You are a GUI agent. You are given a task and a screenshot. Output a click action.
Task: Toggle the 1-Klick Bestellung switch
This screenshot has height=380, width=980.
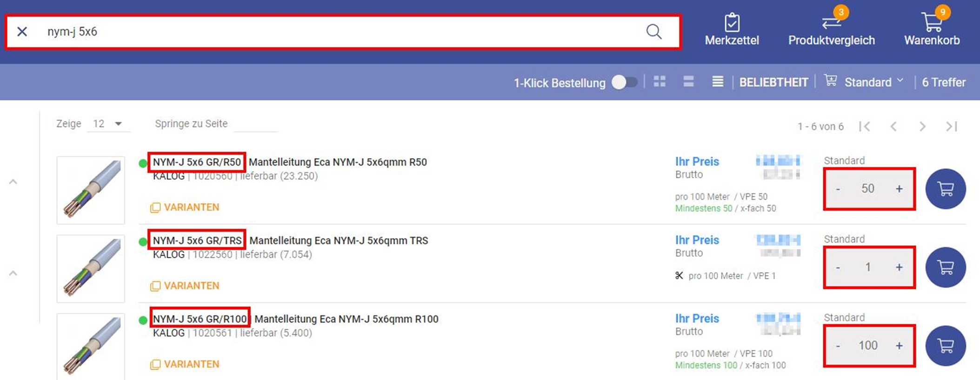[624, 82]
